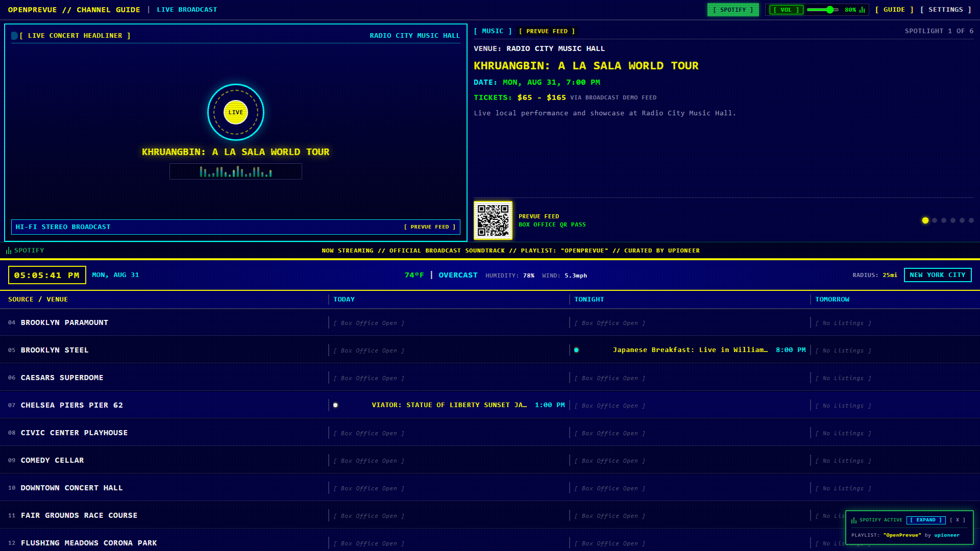Toggle the VOL mute button

coord(786,10)
